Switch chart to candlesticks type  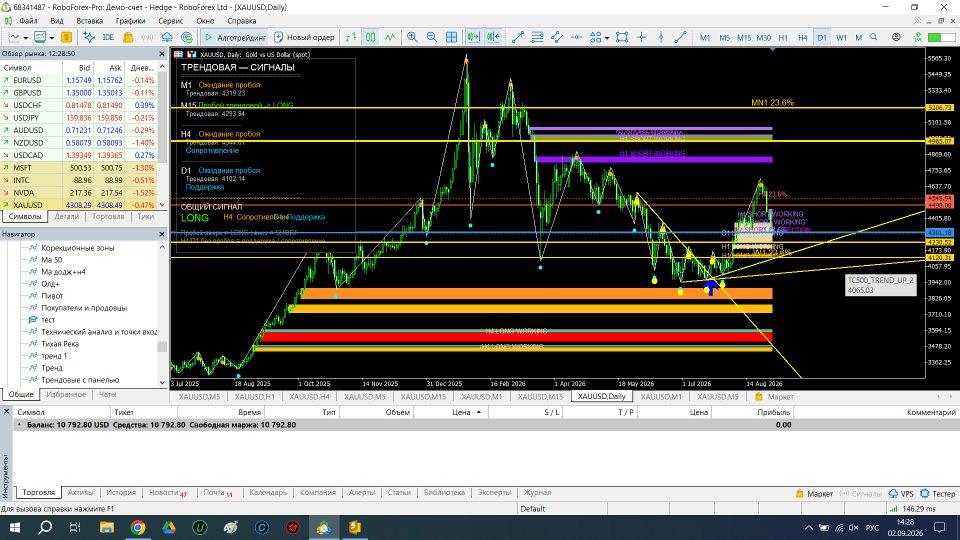(370, 37)
